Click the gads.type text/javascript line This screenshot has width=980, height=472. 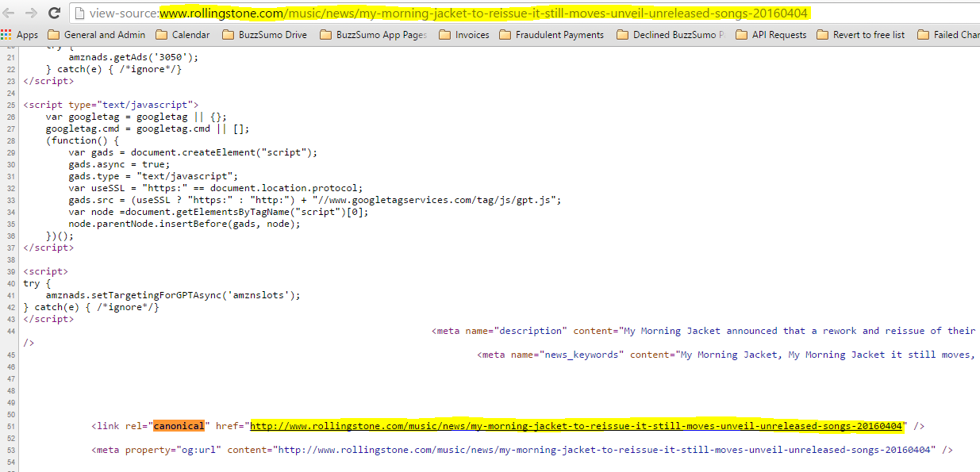pyautogui.click(x=153, y=176)
